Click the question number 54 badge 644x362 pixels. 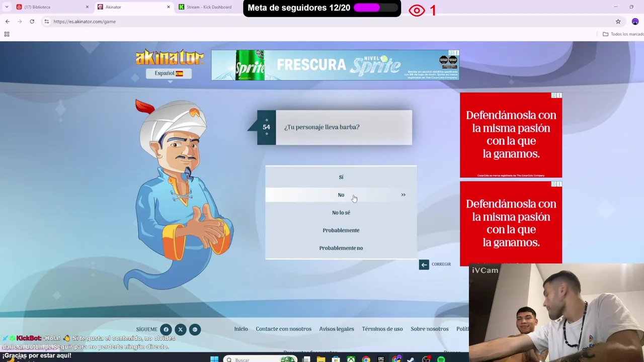(266, 127)
